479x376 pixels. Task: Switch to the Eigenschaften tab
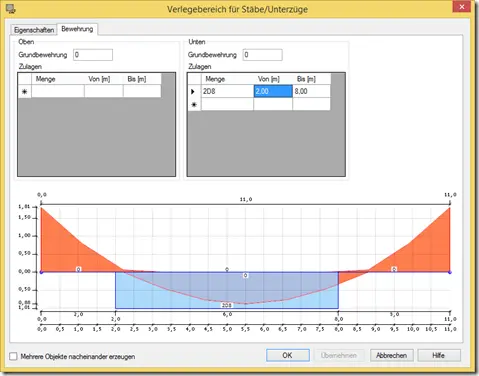(x=34, y=30)
